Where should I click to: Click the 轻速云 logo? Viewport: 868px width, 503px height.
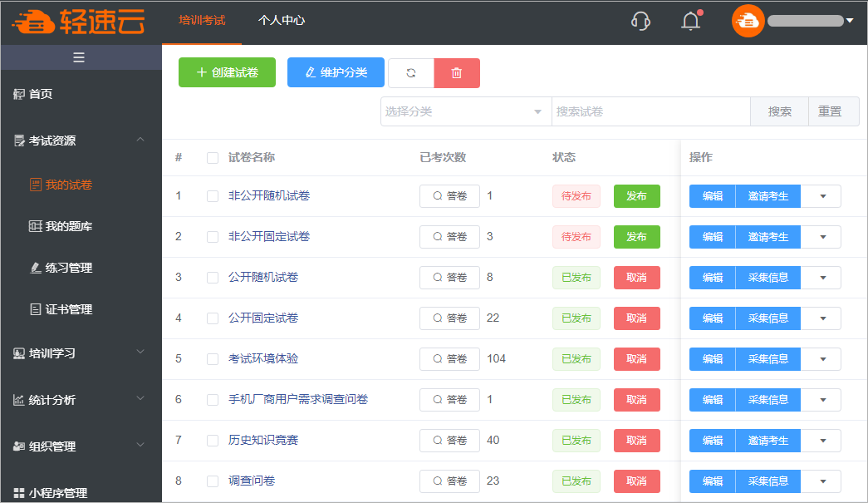[x=79, y=22]
